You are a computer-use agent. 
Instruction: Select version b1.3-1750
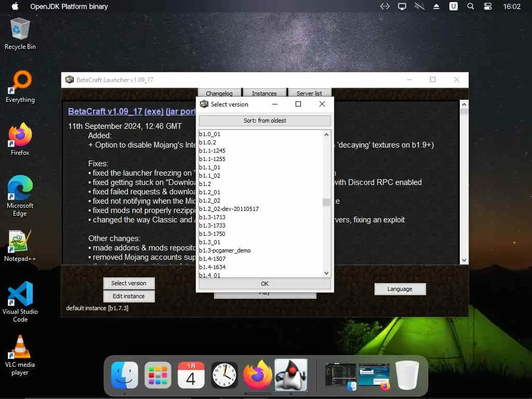pyautogui.click(x=261, y=234)
